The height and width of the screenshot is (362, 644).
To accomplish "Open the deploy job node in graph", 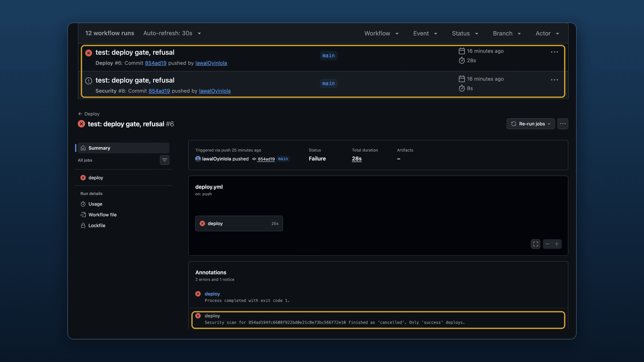I will point(239,224).
